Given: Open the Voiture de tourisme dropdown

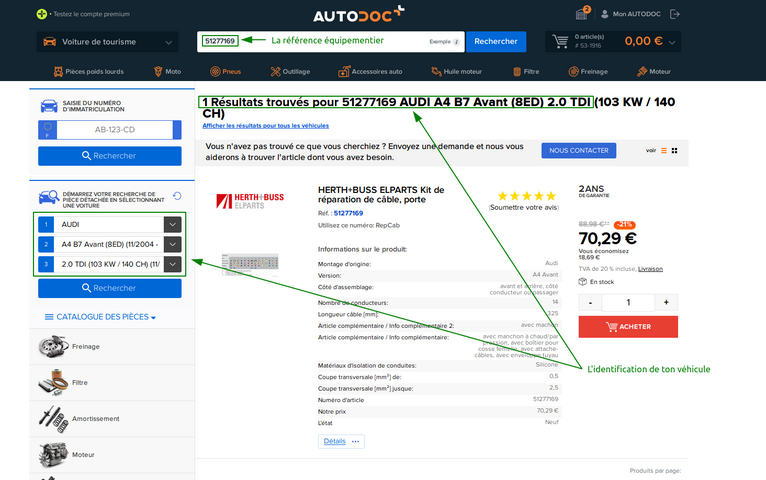Looking at the screenshot, I should click(x=107, y=42).
